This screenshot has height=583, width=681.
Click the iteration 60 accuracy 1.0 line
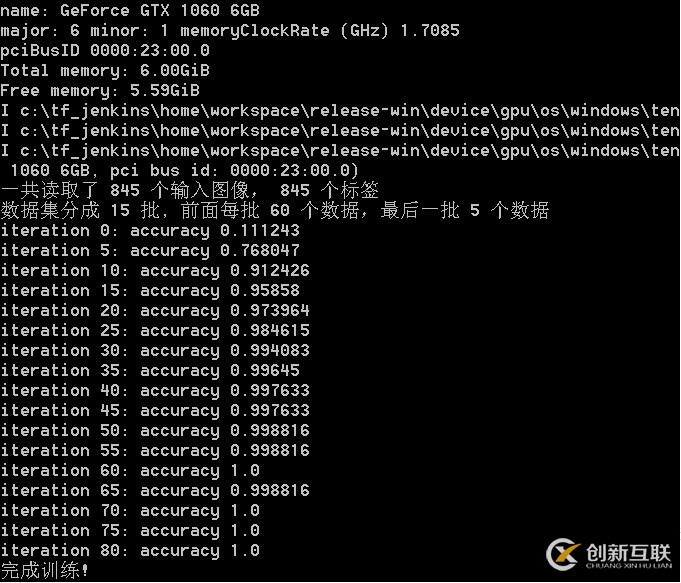click(x=130, y=470)
